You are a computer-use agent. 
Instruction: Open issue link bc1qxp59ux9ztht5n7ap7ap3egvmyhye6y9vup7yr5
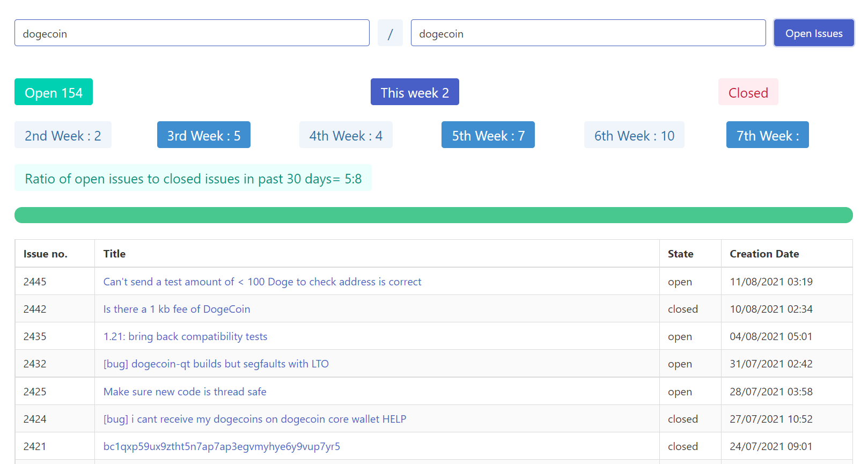[x=222, y=446]
